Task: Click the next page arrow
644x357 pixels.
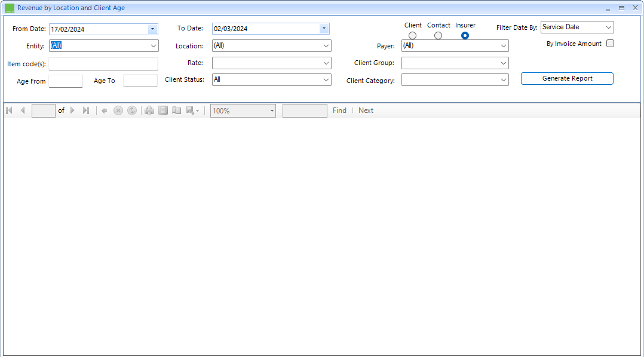Action: [73, 110]
